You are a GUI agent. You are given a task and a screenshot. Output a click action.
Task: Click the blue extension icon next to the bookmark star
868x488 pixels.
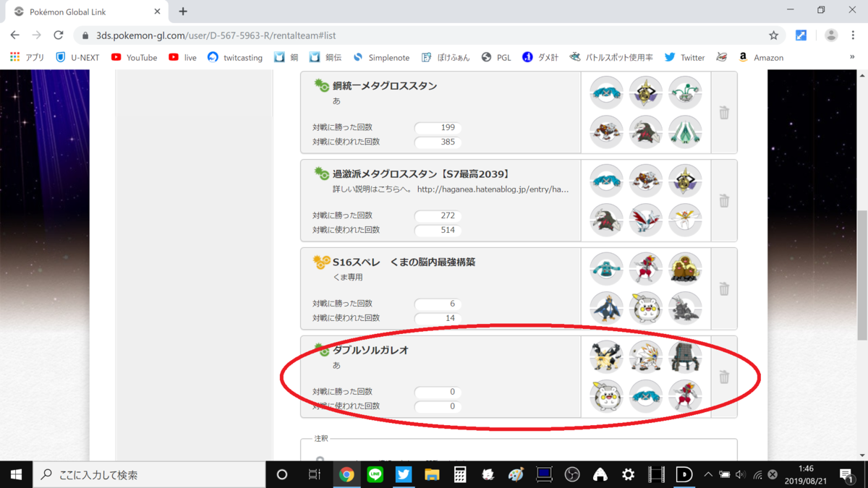click(801, 35)
